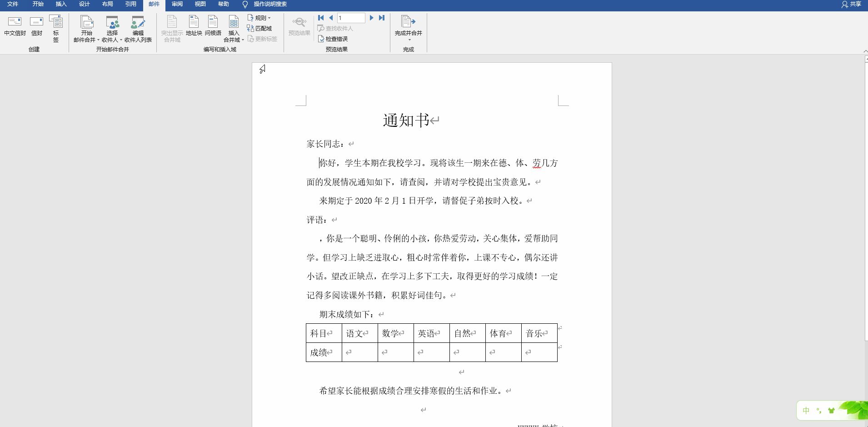Click the 数学 table header cell
The height and width of the screenshot is (427, 868).
(x=396, y=333)
